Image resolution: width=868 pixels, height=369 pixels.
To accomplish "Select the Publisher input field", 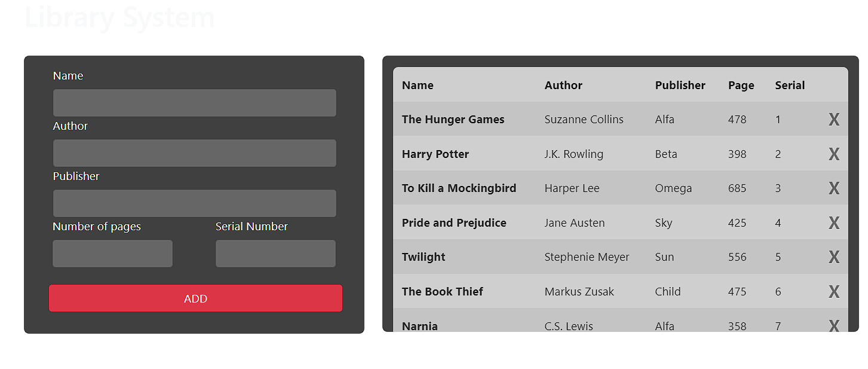I will [195, 203].
